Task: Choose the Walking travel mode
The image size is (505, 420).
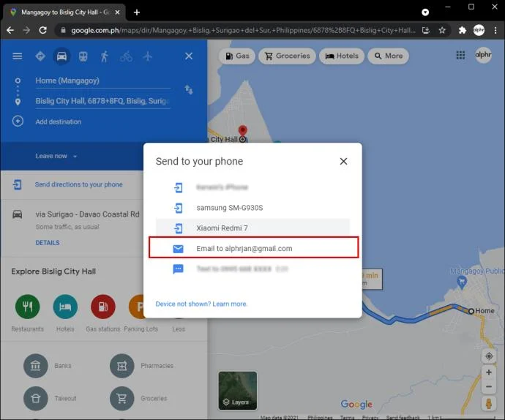Action: pyautogui.click(x=105, y=56)
